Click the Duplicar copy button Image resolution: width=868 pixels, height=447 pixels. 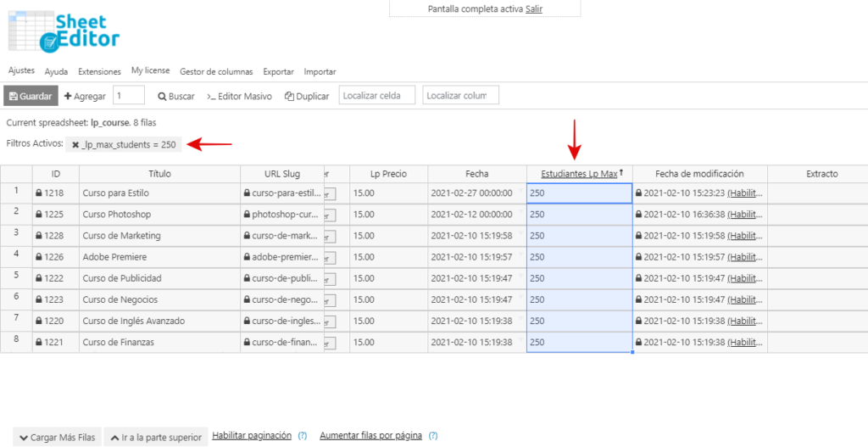click(x=307, y=96)
